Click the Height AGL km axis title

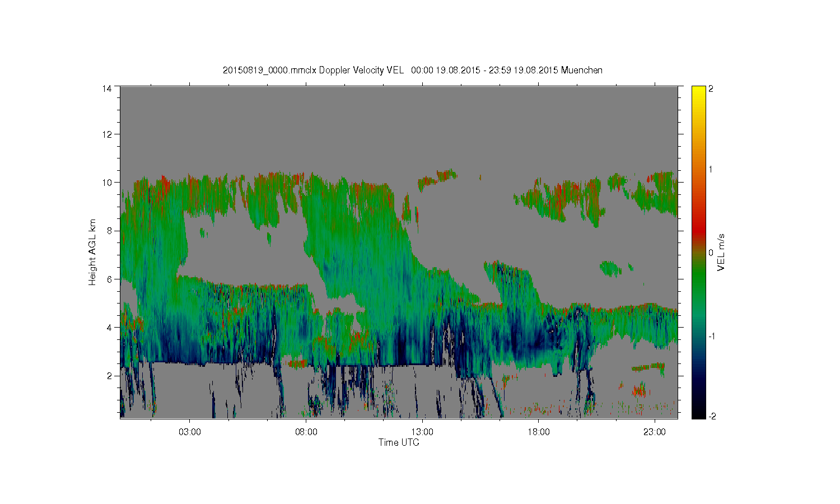coord(92,252)
